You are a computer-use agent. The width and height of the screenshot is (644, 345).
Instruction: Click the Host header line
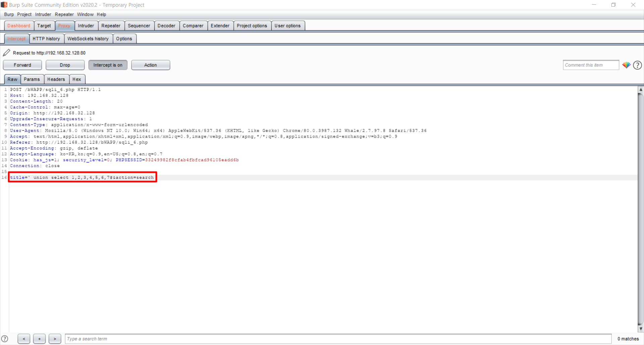tap(39, 95)
